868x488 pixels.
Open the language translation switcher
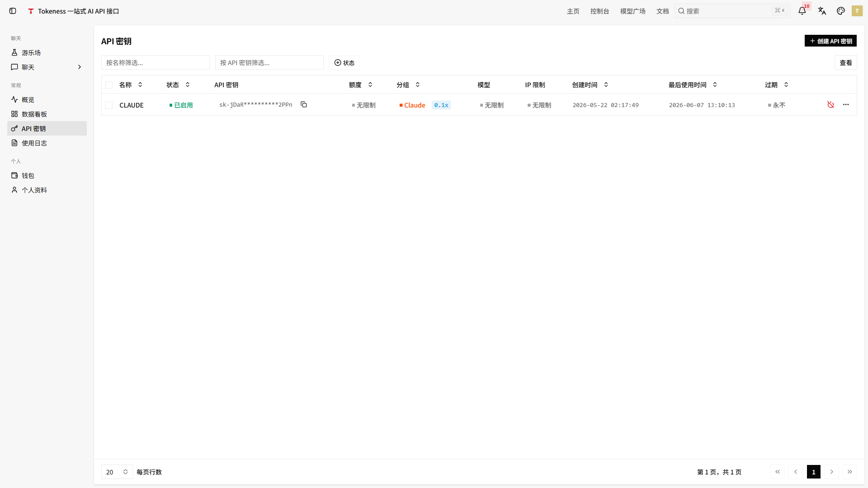click(822, 11)
